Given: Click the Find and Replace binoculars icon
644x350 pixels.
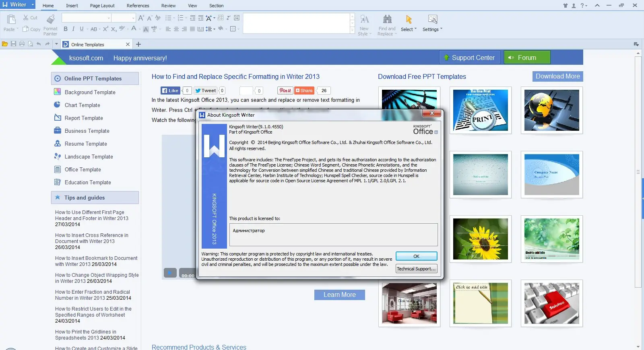Looking at the screenshot, I should 387,19.
